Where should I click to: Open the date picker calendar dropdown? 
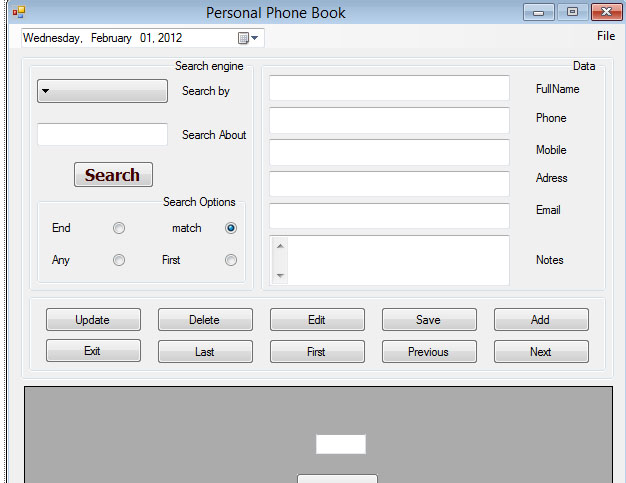(248, 38)
